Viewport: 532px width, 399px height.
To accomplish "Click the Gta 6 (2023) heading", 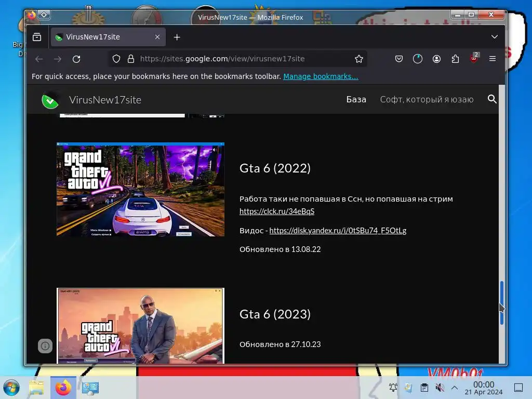I will point(275,314).
